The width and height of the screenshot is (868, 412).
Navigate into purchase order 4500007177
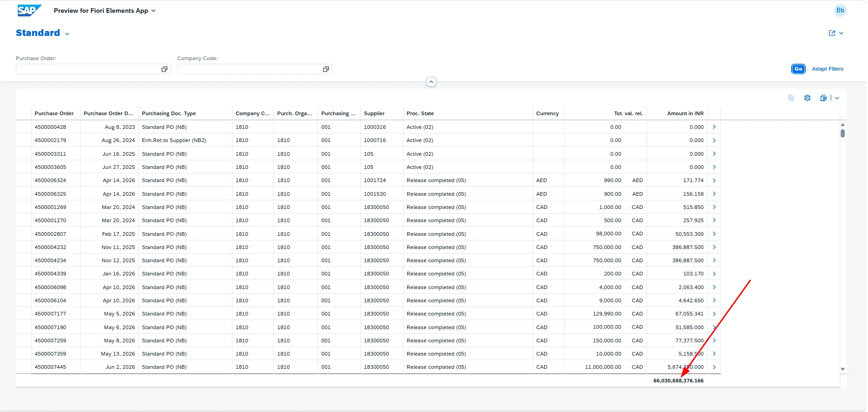714,314
